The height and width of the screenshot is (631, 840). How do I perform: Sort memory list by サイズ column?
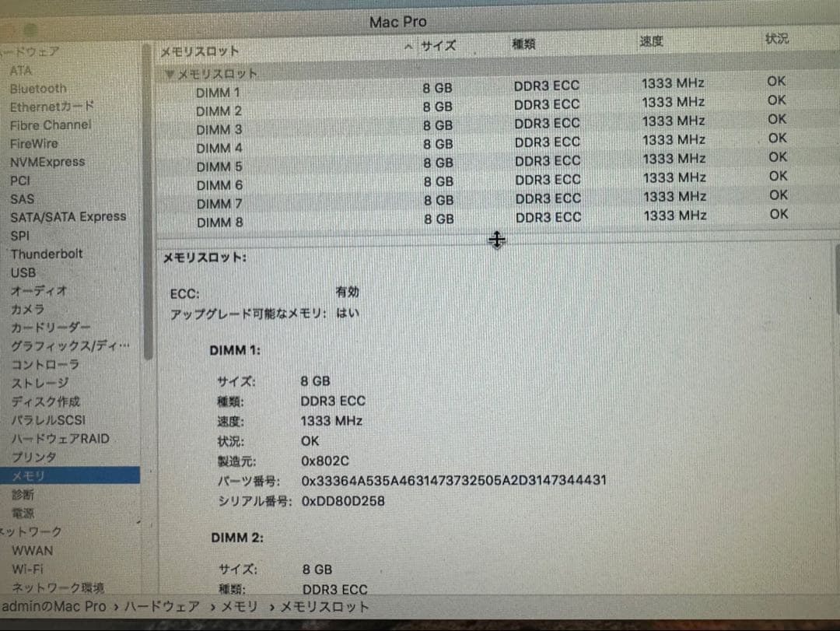[x=438, y=46]
